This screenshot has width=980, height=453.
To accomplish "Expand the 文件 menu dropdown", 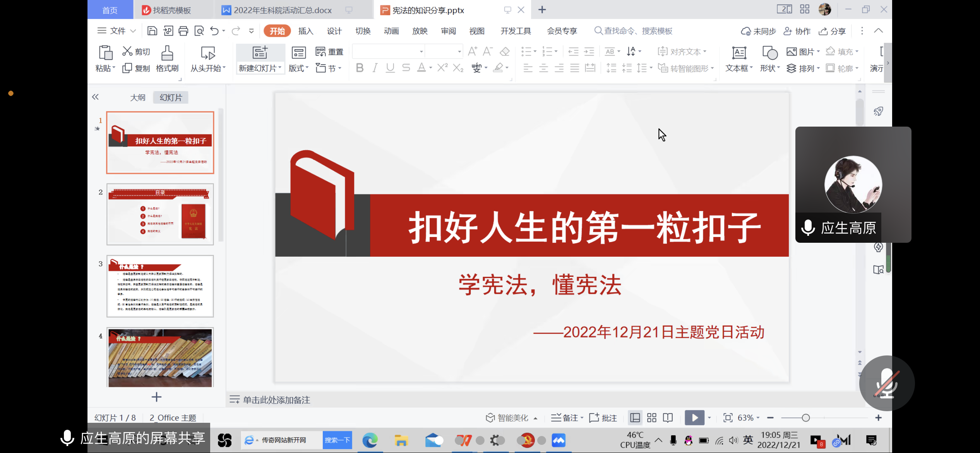I will (x=117, y=31).
